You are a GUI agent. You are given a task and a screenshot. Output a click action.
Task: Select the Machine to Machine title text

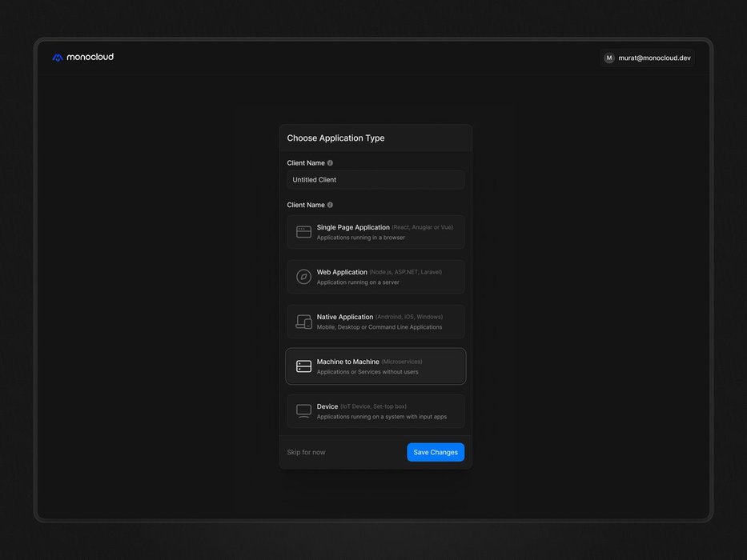(347, 362)
